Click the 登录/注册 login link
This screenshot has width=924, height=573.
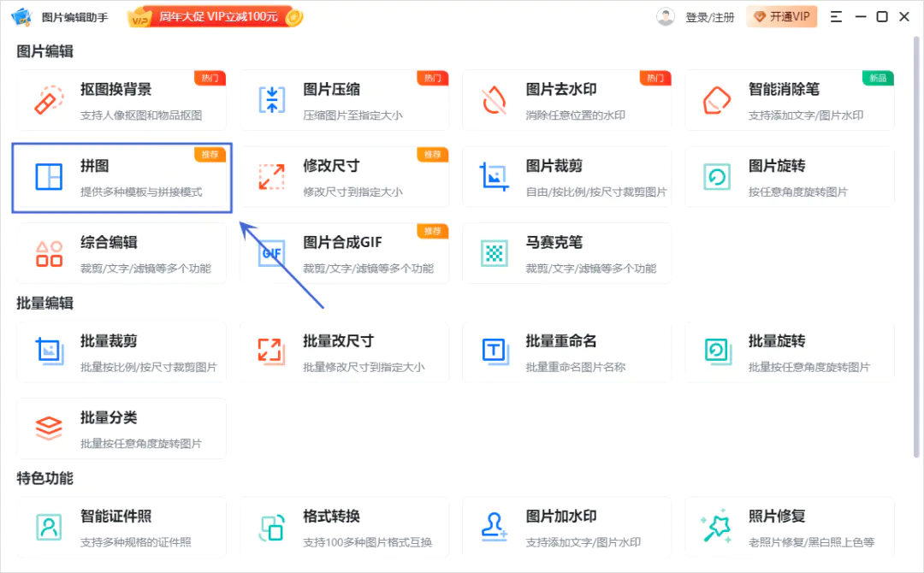709,17
